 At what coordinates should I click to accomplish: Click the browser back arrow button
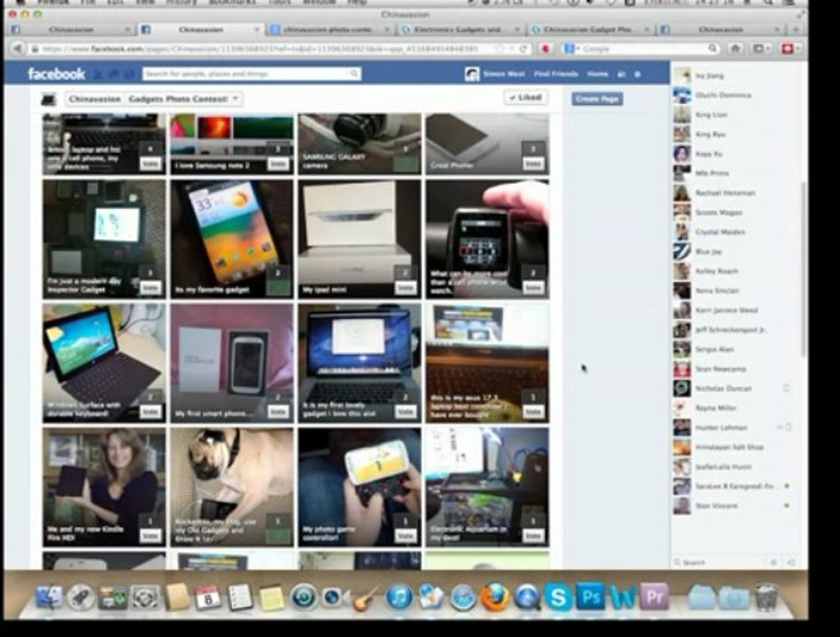click(17, 49)
